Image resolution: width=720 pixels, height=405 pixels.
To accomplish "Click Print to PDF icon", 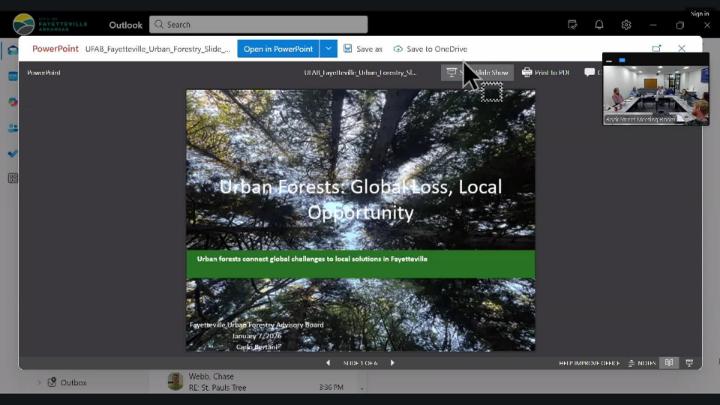I will click(545, 72).
